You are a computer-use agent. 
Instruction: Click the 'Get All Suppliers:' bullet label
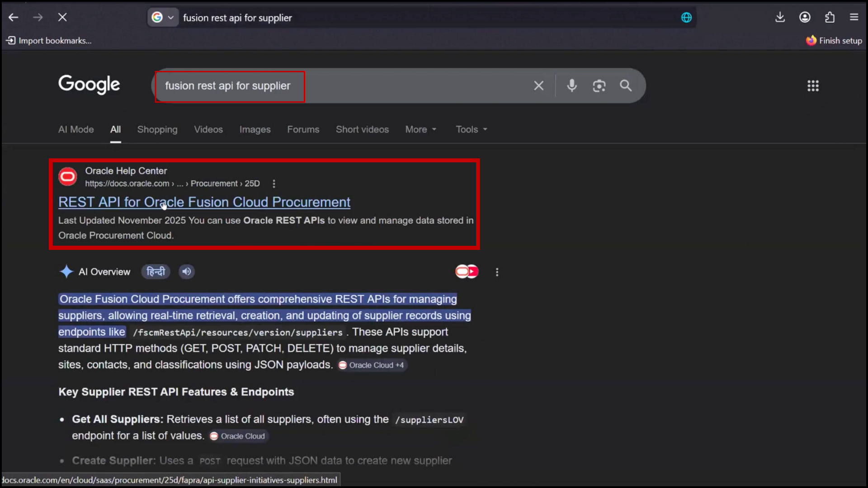pos(118,419)
